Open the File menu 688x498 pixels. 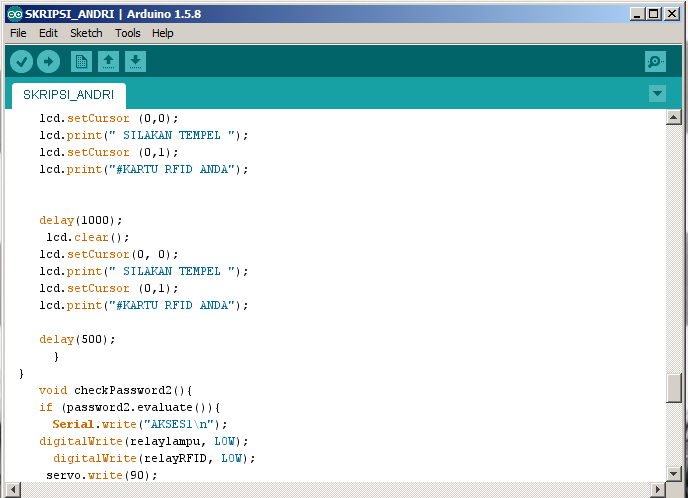(x=18, y=33)
